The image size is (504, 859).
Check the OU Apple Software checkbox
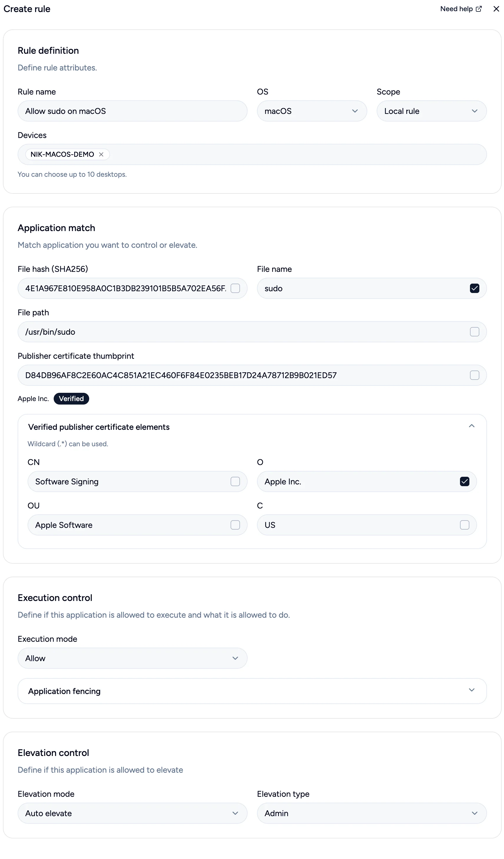pos(235,525)
